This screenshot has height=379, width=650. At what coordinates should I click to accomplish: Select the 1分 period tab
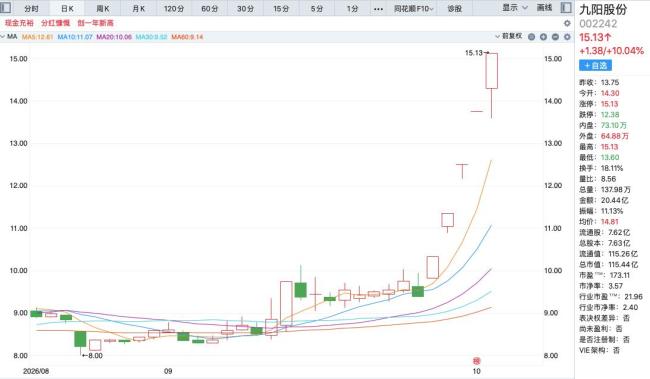(352, 8)
